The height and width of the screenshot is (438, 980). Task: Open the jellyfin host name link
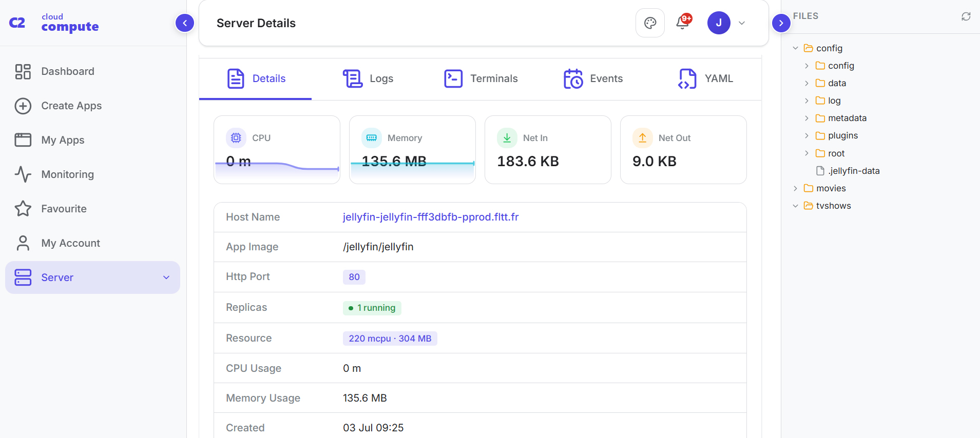431,217
